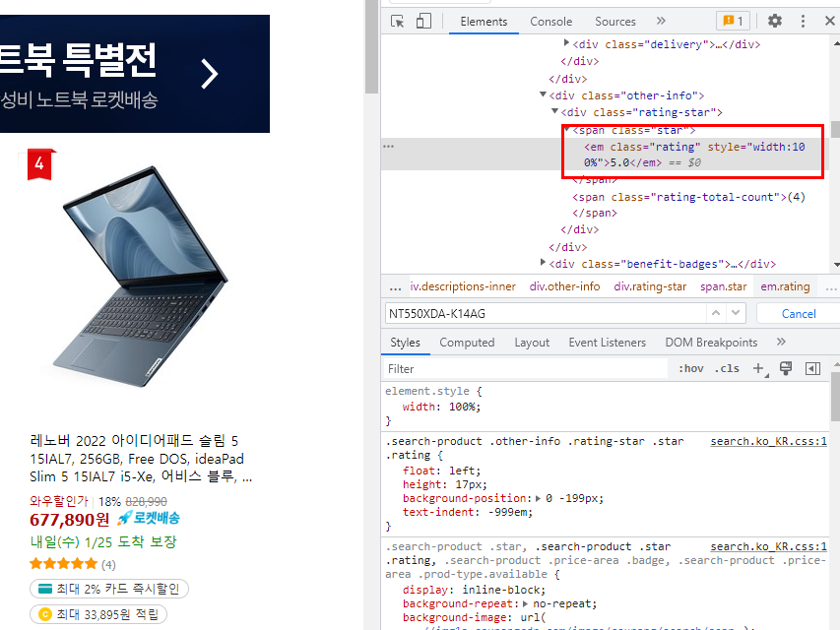
Task: Show more styles pane tabs
Action: tap(781, 342)
